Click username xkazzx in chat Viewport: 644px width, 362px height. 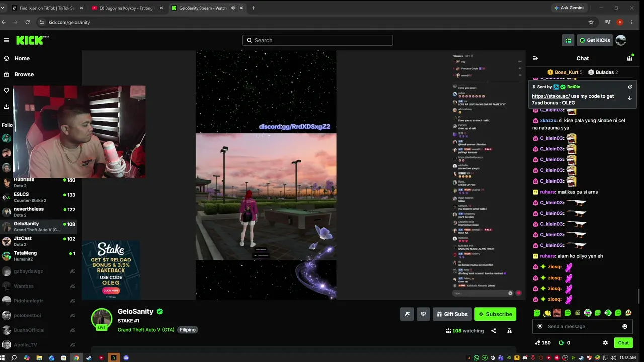coord(548,121)
